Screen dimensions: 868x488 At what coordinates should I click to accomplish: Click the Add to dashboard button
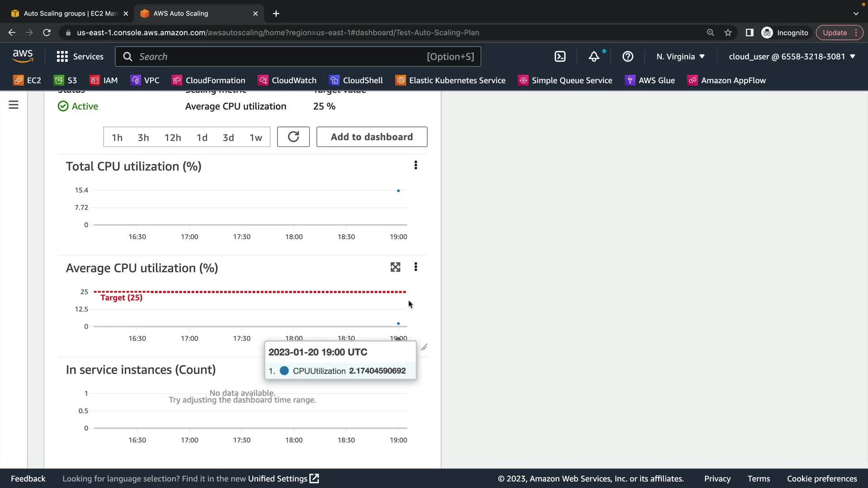tap(372, 137)
